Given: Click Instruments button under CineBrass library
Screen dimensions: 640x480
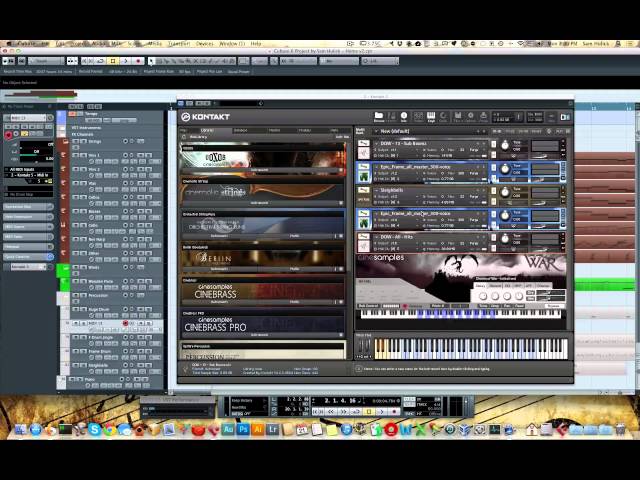Looking at the screenshot, I should (220, 302).
